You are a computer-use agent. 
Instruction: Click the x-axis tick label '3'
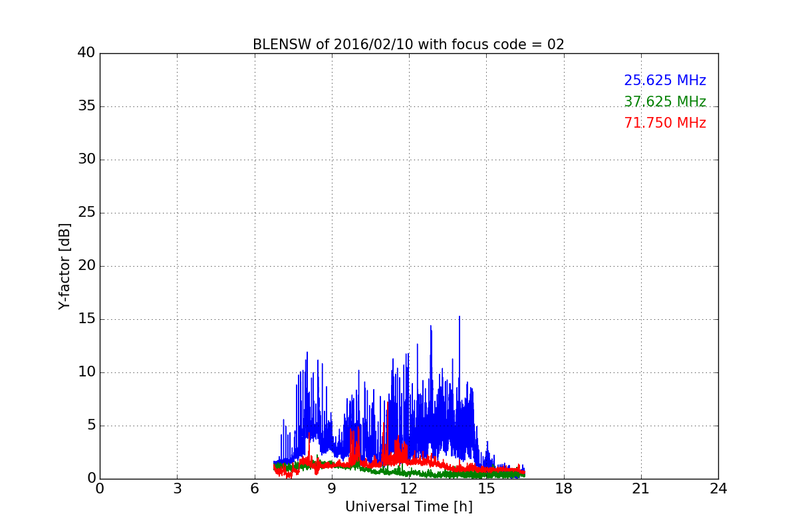click(177, 489)
